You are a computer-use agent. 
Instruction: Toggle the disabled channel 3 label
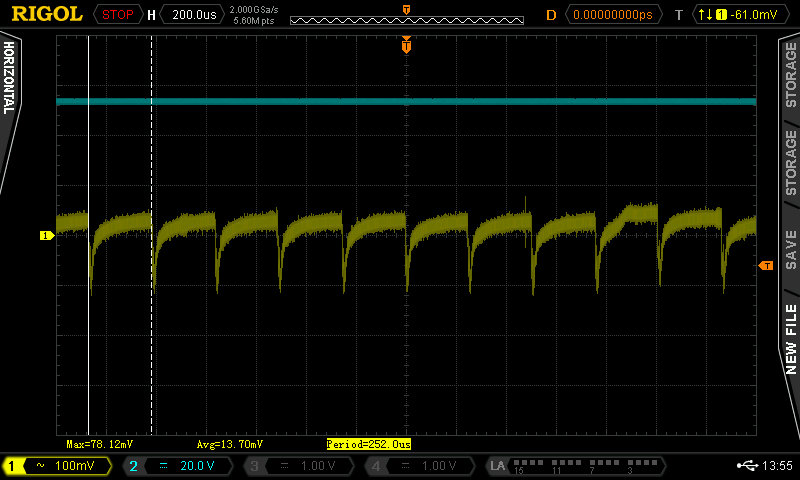pos(254,466)
